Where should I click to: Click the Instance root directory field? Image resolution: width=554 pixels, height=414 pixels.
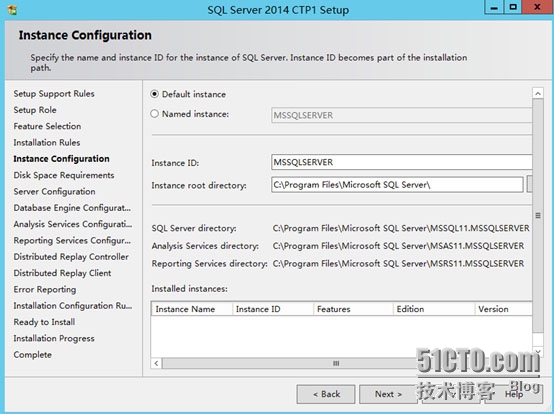(397, 185)
